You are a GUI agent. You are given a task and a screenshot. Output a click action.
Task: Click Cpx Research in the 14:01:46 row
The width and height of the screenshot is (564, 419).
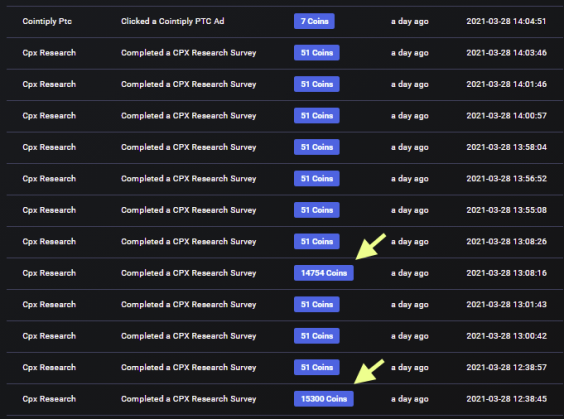click(x=49, y=84)
